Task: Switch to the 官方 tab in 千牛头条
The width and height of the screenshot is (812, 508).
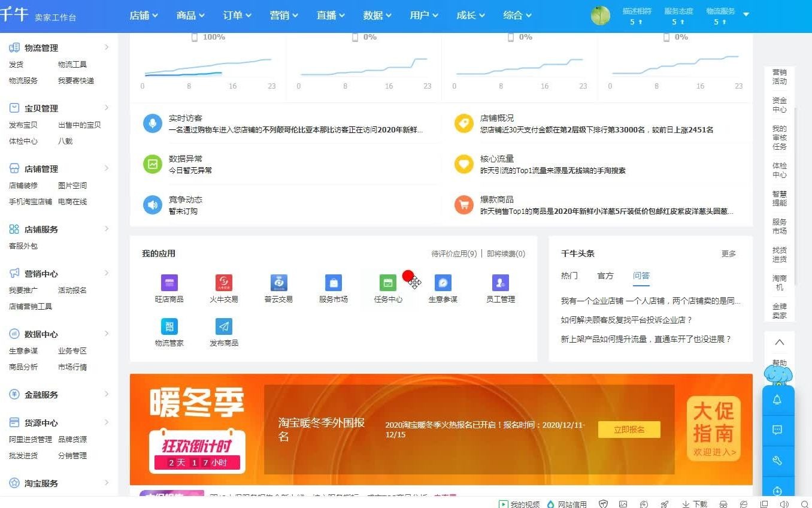Action: click(605, 276)
